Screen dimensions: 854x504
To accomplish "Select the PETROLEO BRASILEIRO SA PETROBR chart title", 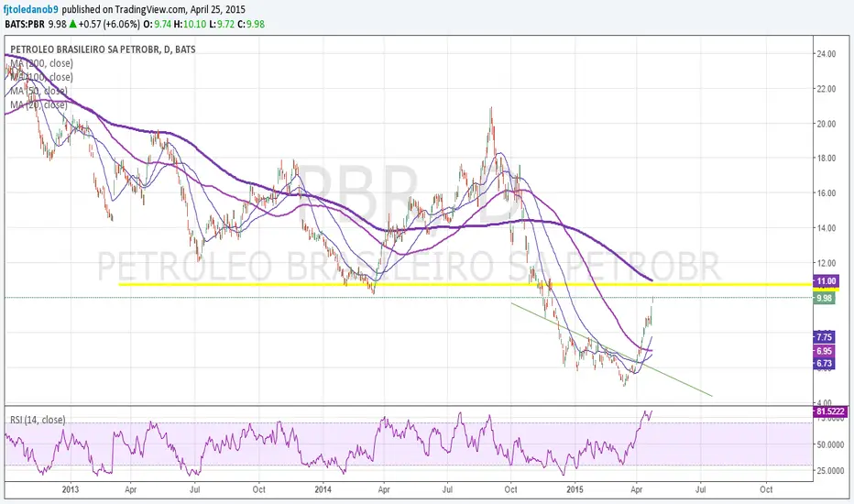I will [x=103, y=49].
